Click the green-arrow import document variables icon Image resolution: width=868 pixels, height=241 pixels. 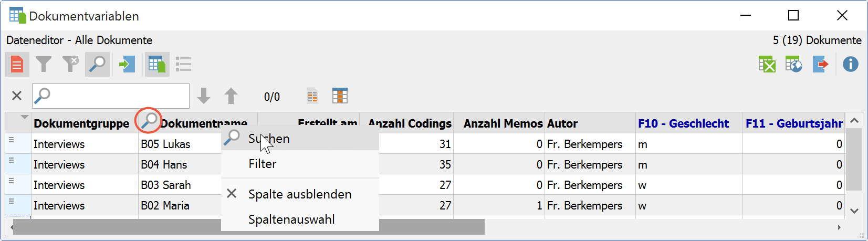[x=127, y=65]
